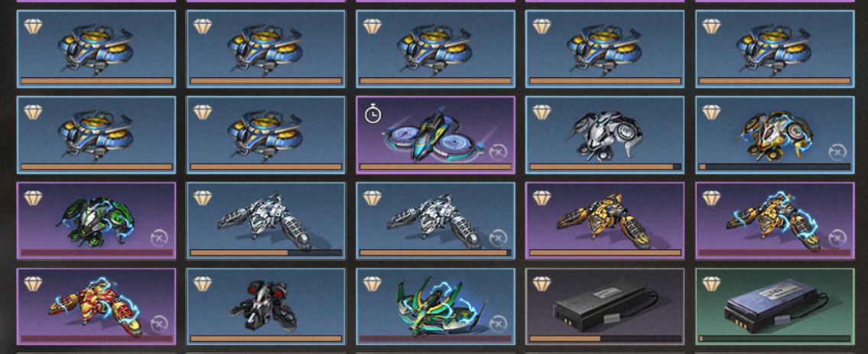Select the first blue-yellow hovercraft in the top row
This screenshot has height=354, width=868.
pyautogui.click(x=96, y=49)
